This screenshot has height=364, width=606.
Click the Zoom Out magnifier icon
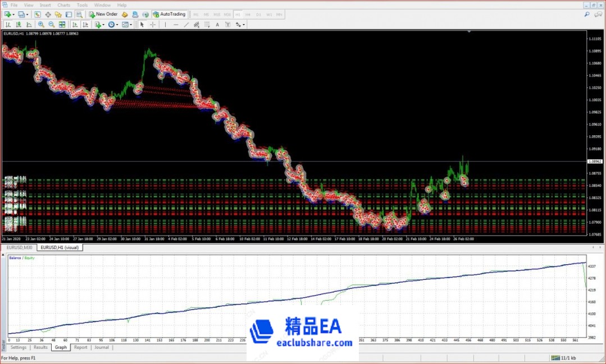(x=51, y=25)
